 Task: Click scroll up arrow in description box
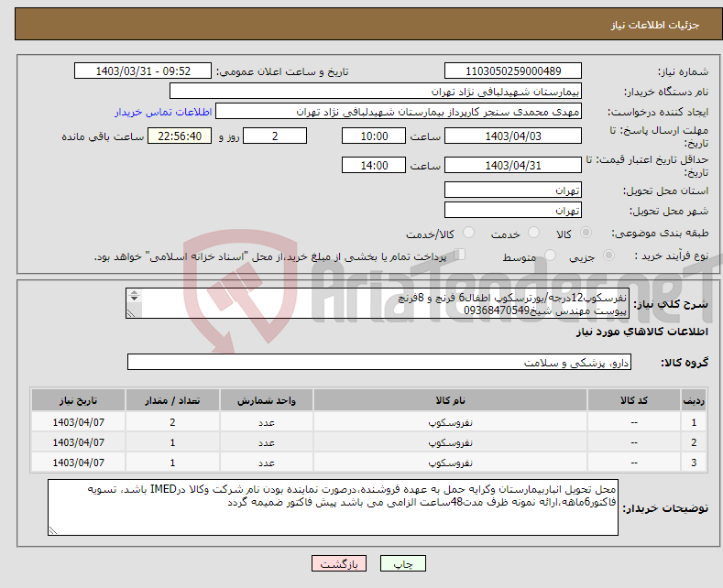134,292
